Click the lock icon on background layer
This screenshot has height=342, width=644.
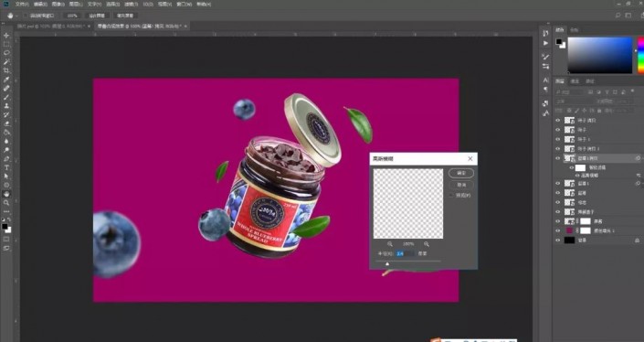click(637, 240)
